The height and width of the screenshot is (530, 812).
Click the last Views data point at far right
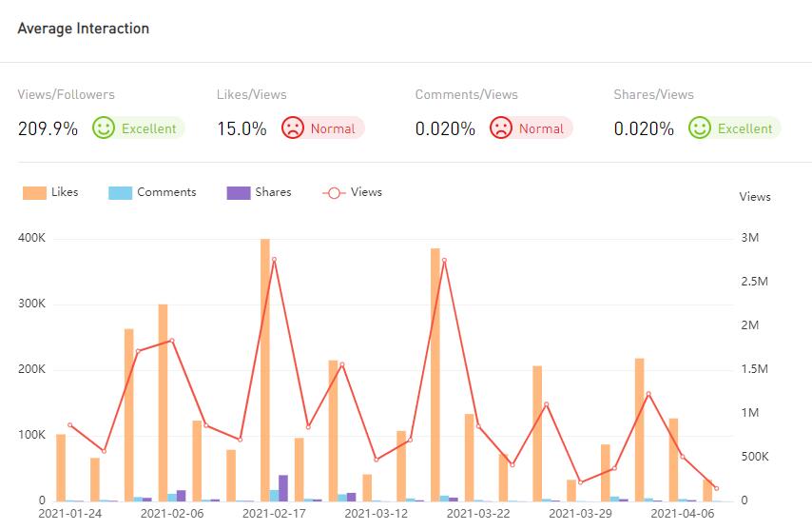(716, 489)
